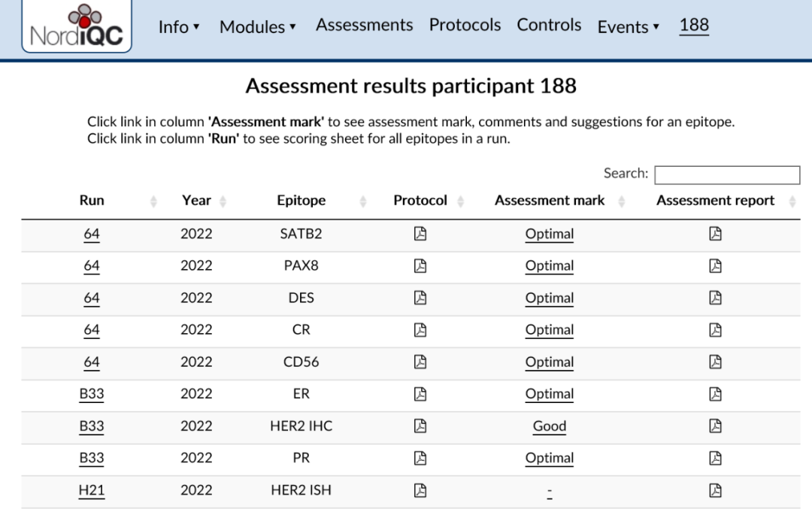Sort by the Assessment mark column
The image size is (812, 509).
point(550,201)
